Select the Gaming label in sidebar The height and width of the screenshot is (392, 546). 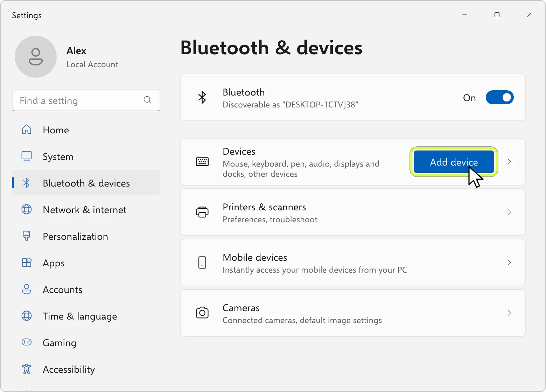[x=59, y=343]
